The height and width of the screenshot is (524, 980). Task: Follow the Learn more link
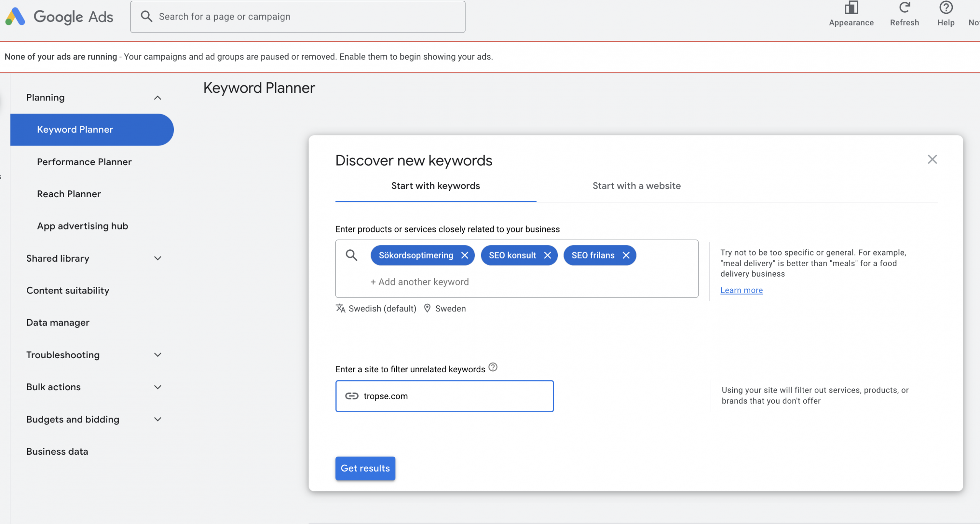pos(741,290)
